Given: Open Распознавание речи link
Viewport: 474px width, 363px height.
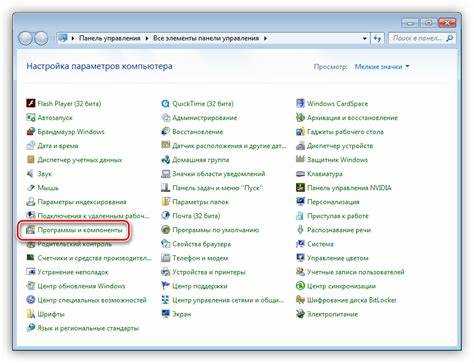Looking at the screenshot, I should click(x=339, y=230).
